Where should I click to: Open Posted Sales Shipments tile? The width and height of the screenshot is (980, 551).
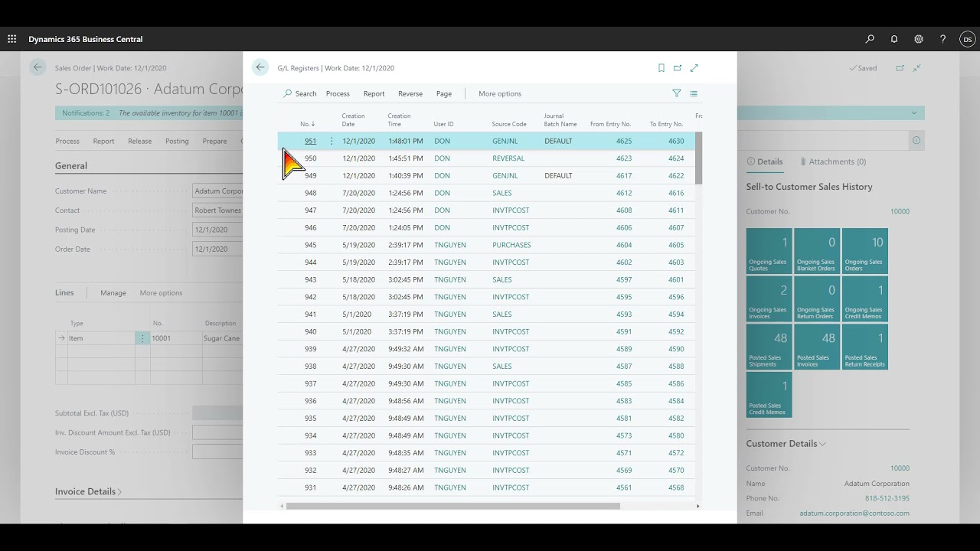(x=769, y=347)
